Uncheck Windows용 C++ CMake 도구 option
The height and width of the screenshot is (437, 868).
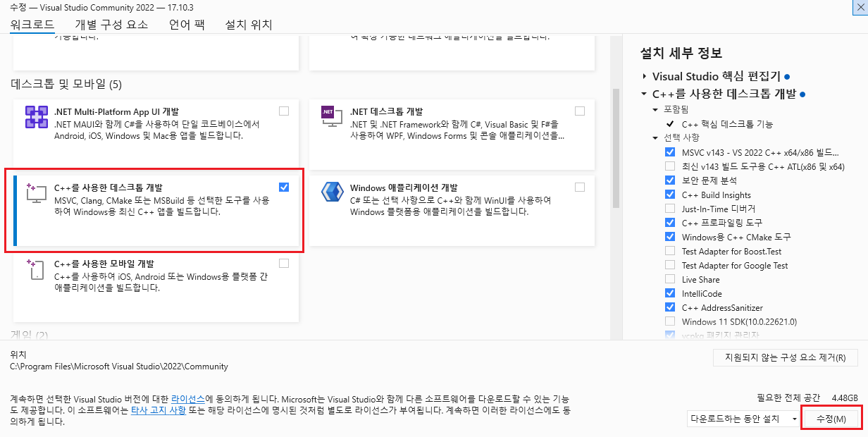(669, 237)
